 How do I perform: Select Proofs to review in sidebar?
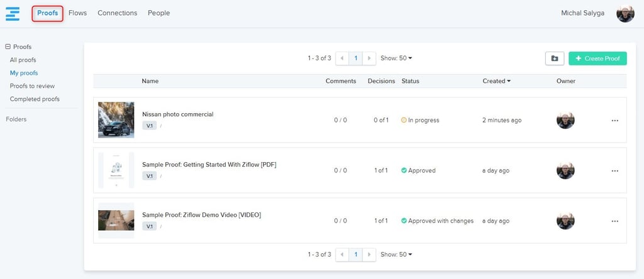pos(32,86)
